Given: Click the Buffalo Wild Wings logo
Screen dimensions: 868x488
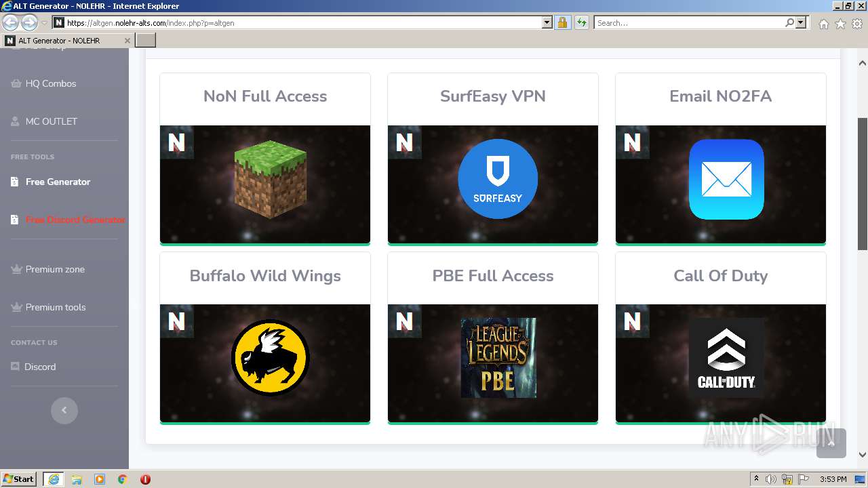Looking at the screenshot, I should pyautogui.click(x=270, y=358).
